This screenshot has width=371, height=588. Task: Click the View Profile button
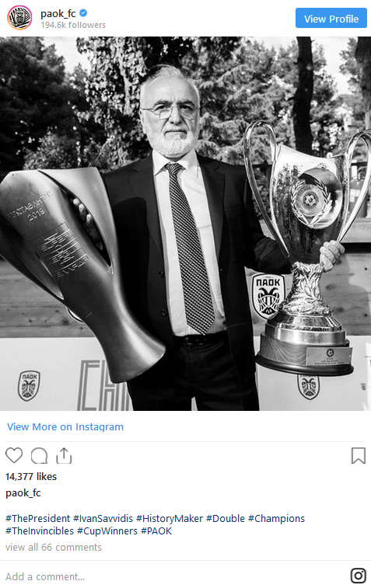point(331,18)
